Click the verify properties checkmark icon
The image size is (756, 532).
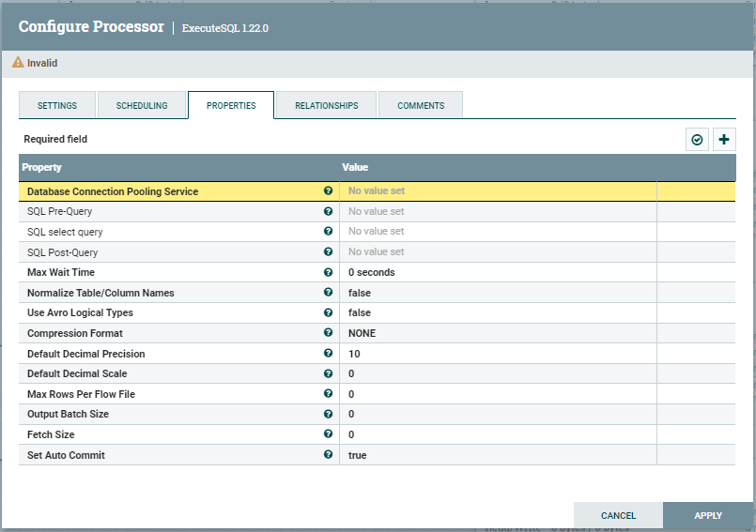[697, 140]
